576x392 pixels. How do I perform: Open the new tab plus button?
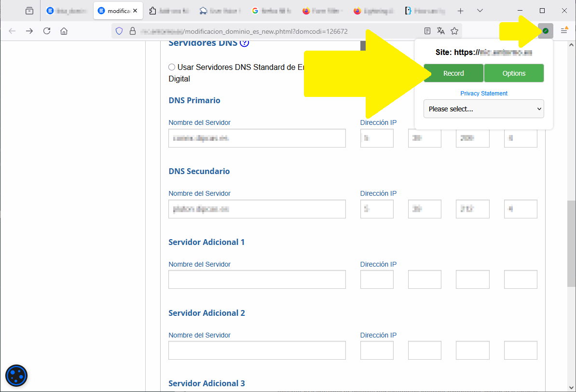[460, 11]
